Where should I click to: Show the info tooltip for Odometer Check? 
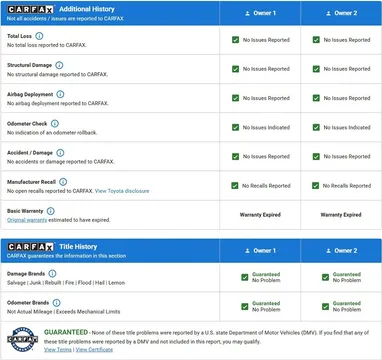(x=55, y=124)
